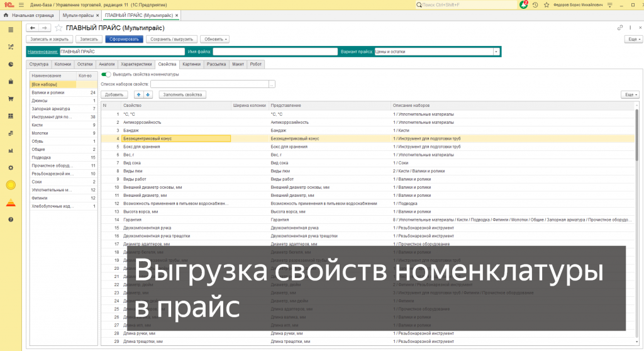Image resolution: width=644 pixels, height=351 pixels.
Task: Expand the Обновить dropdown button
Action: 215,39
